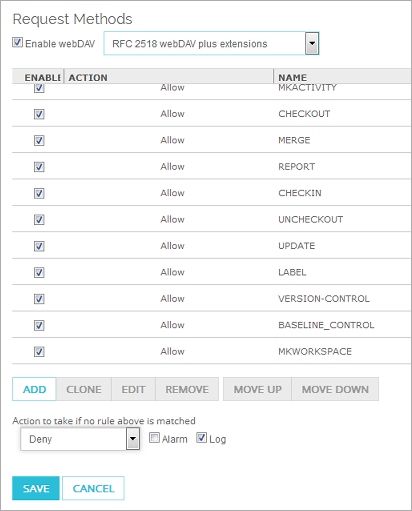Click Allow action in the REPORT row

172,167
